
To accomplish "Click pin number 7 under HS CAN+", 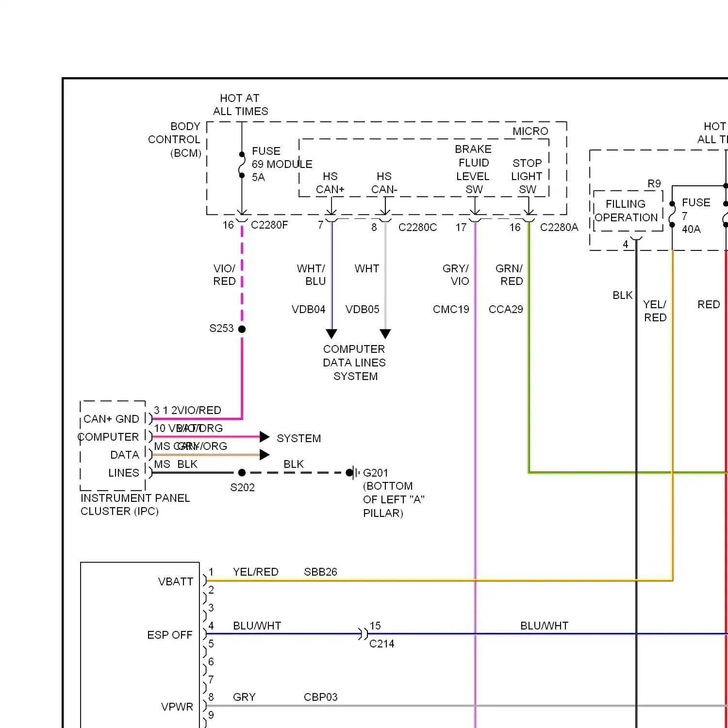I will 320,225.
